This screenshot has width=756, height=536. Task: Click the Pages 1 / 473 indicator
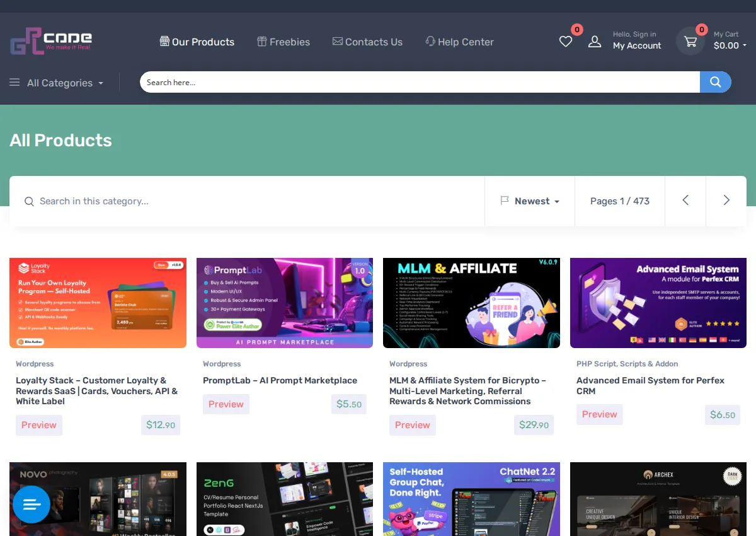[620, 201]
